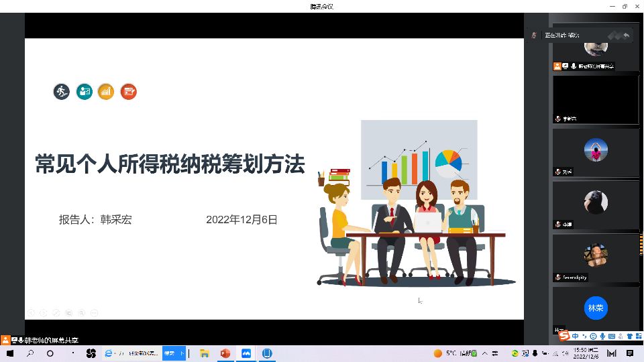Toggle the Sogou soft keyboard
This screenshot has height=362, width=644.
[x=611, y=336]
